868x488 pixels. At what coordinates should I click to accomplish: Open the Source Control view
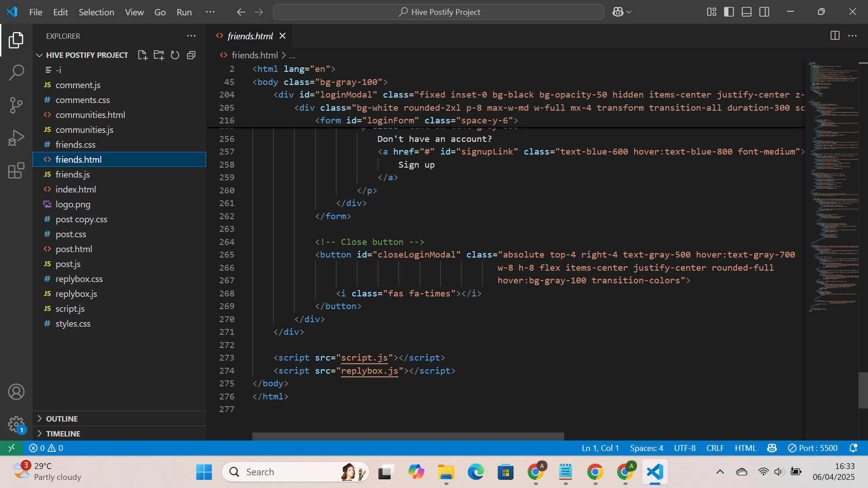(16, 105)
